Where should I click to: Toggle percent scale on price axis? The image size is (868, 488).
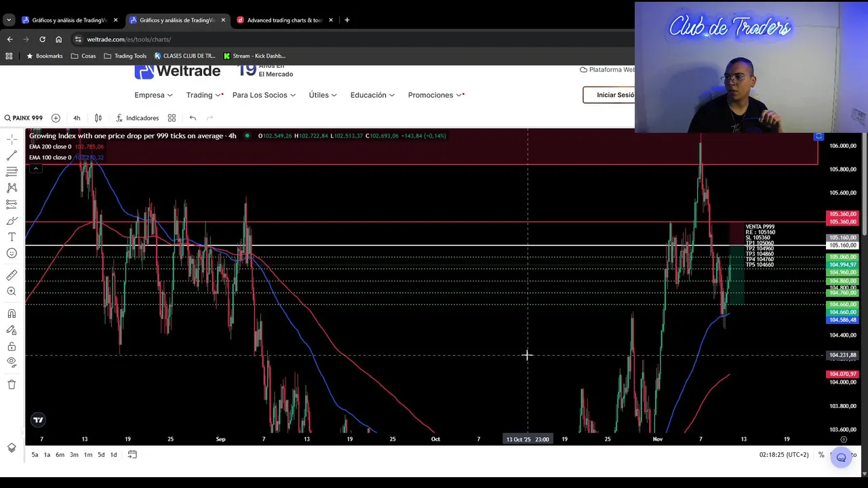tap(821, 455)
